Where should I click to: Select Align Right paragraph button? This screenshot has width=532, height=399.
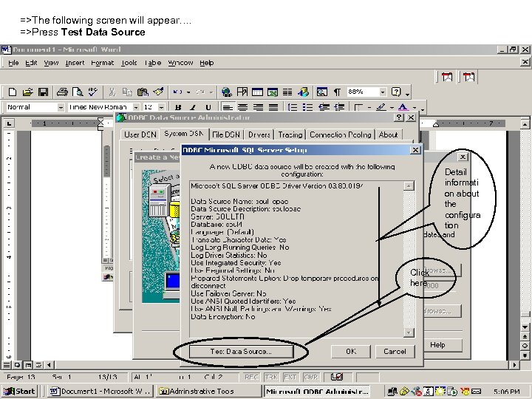(258, 108)
